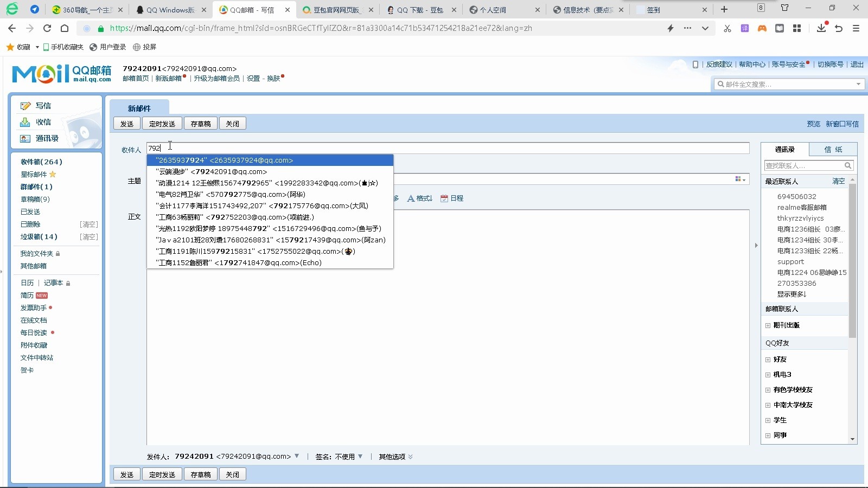Open the browser home page

pyautogui.click(x=65, y=28)
